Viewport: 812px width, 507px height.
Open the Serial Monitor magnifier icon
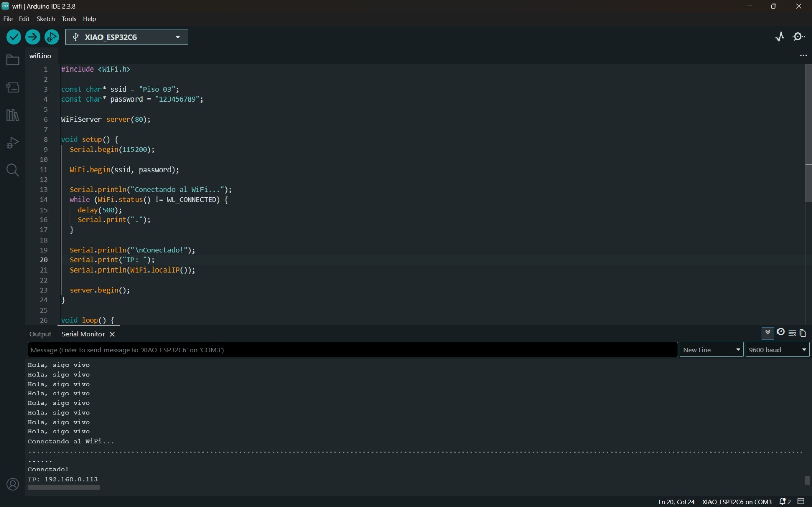coord(799,37)
